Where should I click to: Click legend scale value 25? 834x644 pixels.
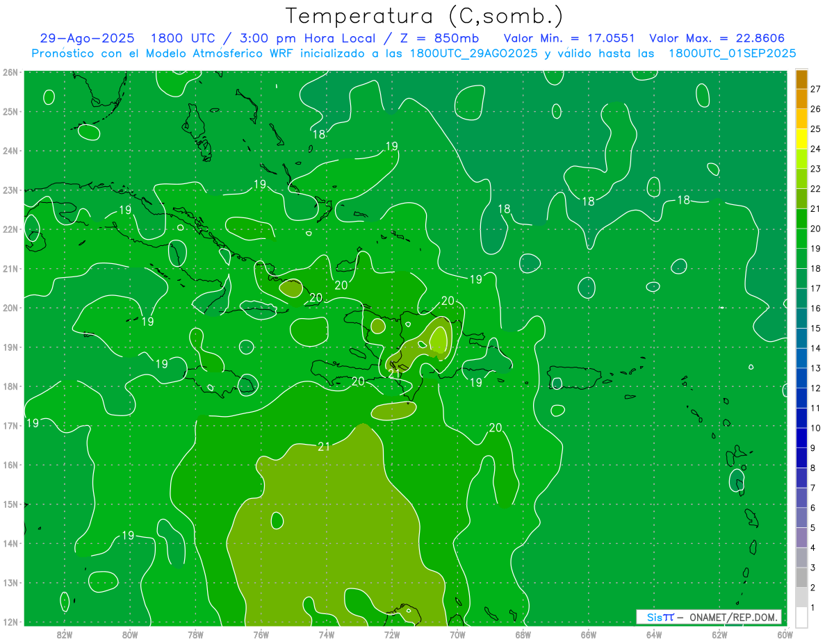tap(815, 129)
